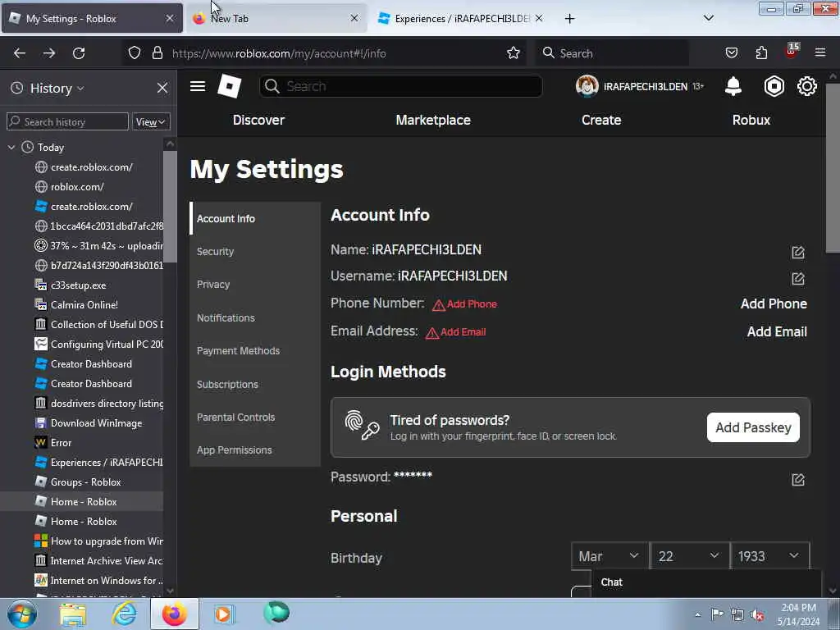
Task: Open the Robux balance icon
Action: pyautogui.click(x=774, y=86)
